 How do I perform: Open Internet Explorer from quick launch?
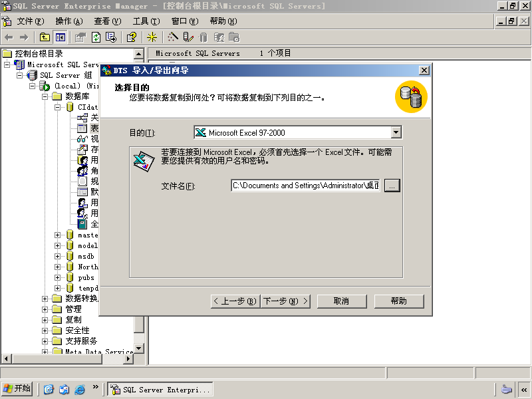click(80, 389)
